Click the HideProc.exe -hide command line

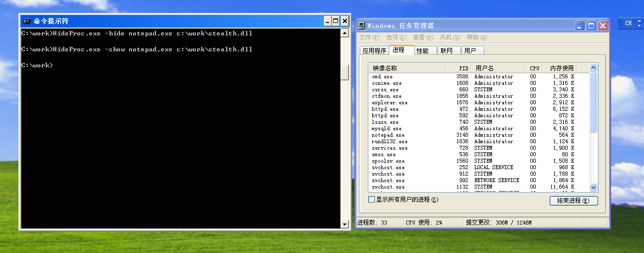click(137, 33)
